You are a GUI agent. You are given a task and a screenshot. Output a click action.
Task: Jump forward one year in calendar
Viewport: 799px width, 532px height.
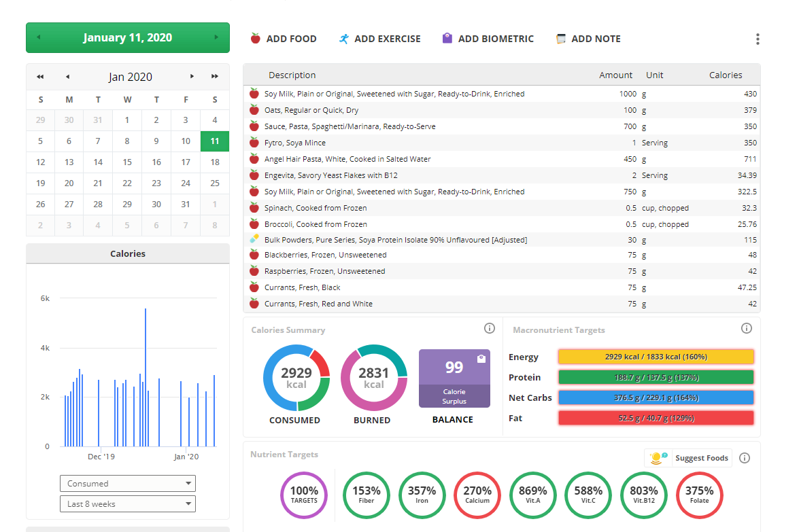(214, 76)
